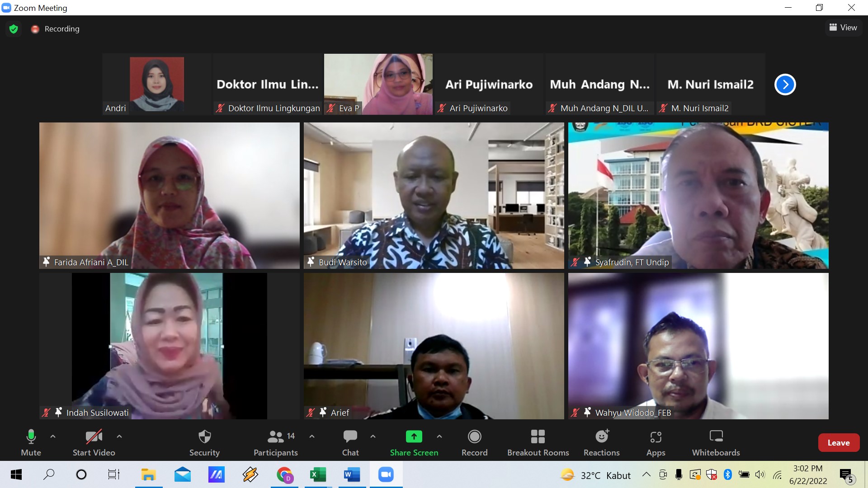868x488 pixels.
Task: Expand share options arrow beside Share Screen
Action: tap(439, 436)
